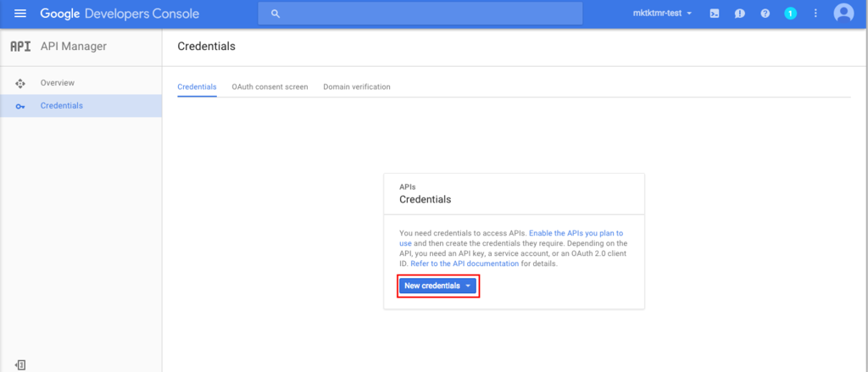Switch to the Domain verification tab

[x=357, y=87]
